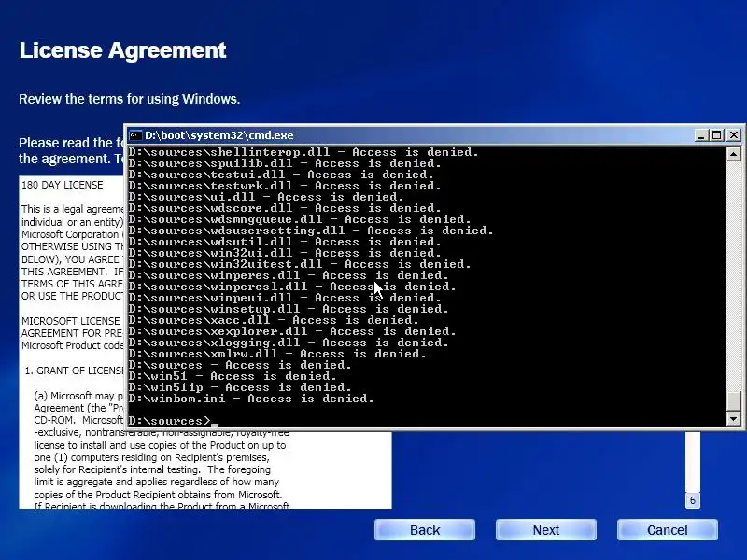747x560 pixels.
Task: Click the '1. GRANT OF LICENSE' section text
Action: (74, 371)
